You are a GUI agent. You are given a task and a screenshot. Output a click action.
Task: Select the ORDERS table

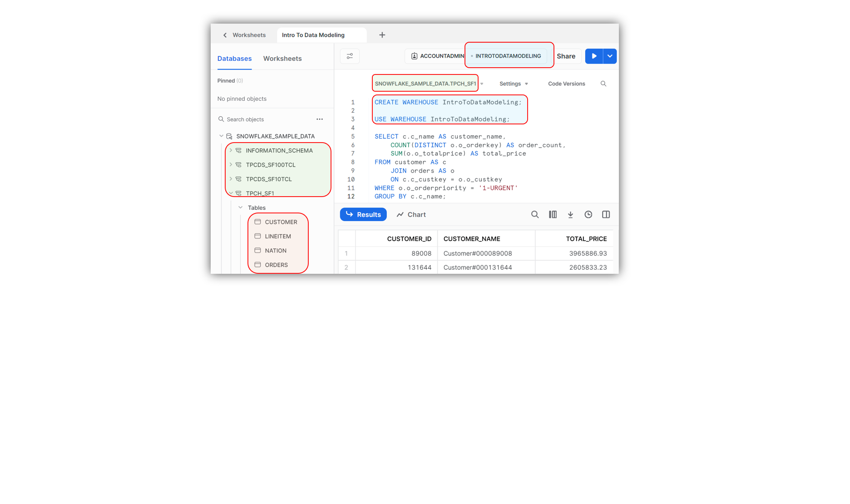(x=276, y=265)
